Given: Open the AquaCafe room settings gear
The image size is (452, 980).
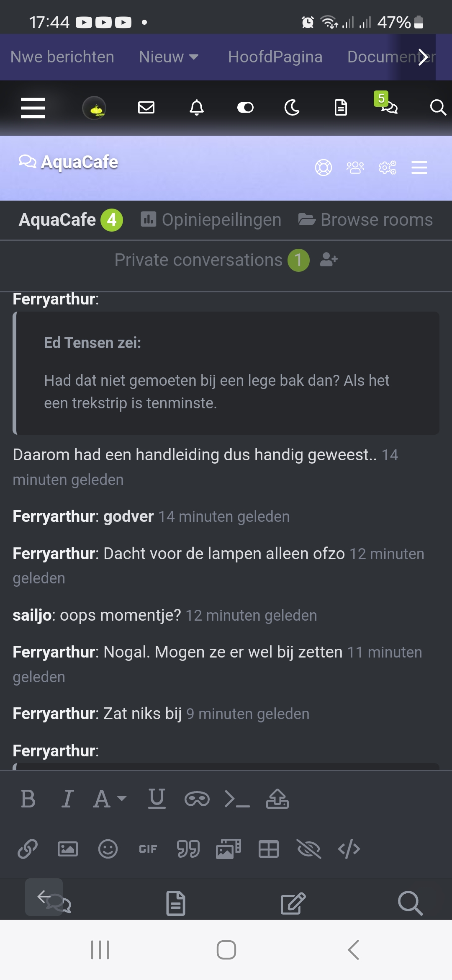Looking at the screenshot, I should [x=387, y=168].
